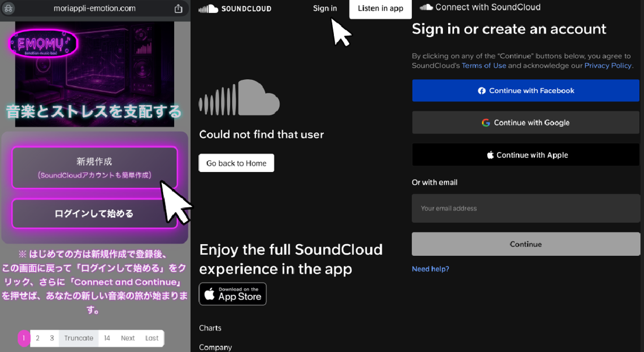This screenshot has width=644, height=352.
Task: Click Next in the pagination
Action: 128,338
